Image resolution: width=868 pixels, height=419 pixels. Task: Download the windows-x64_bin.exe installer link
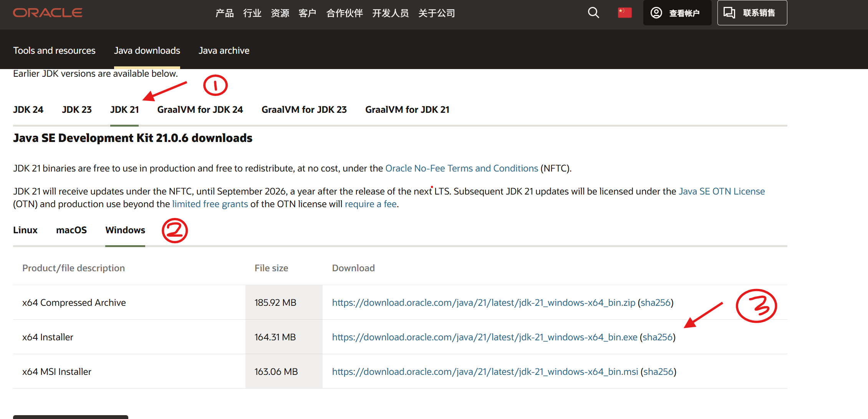[x=484, y=337]
